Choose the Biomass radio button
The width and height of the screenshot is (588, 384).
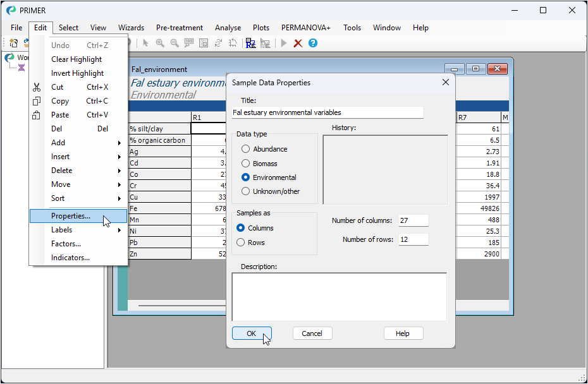(246, 164)
